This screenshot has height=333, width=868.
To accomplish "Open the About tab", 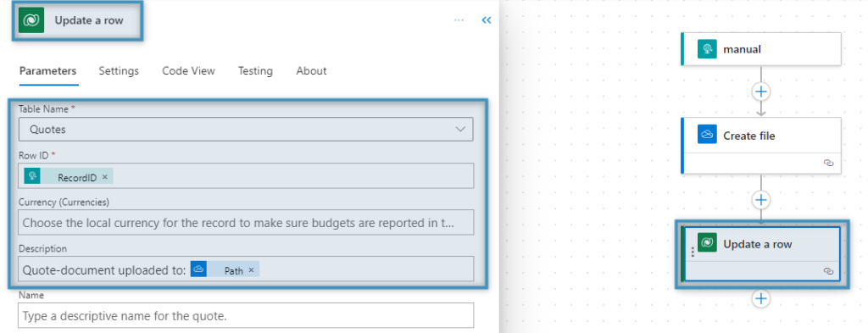I will point(311,71).
